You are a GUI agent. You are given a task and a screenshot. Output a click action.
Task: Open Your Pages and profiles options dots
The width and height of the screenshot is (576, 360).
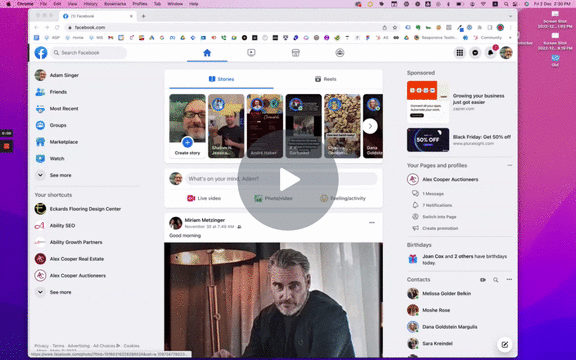click(510, 165)
